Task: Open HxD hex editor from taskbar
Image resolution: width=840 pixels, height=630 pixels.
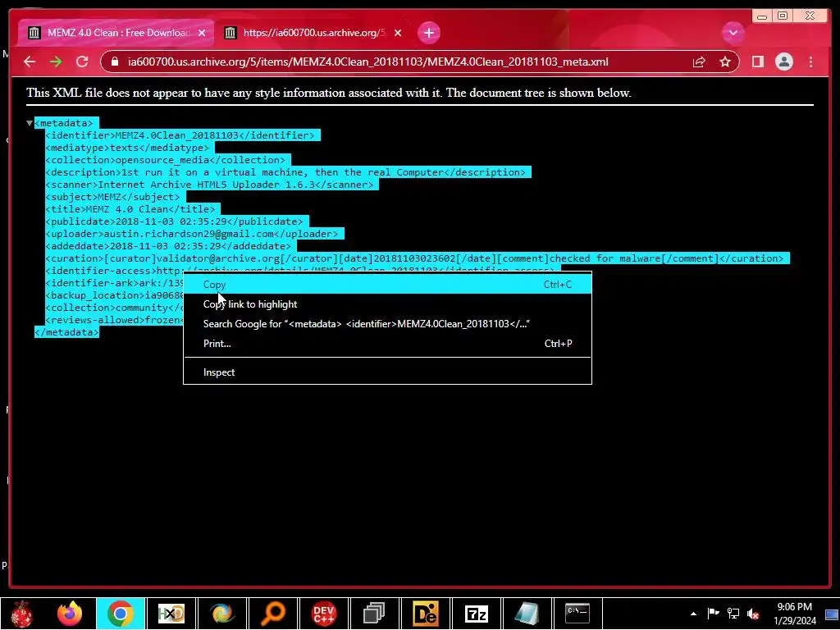Action: [x=171, y=614]
